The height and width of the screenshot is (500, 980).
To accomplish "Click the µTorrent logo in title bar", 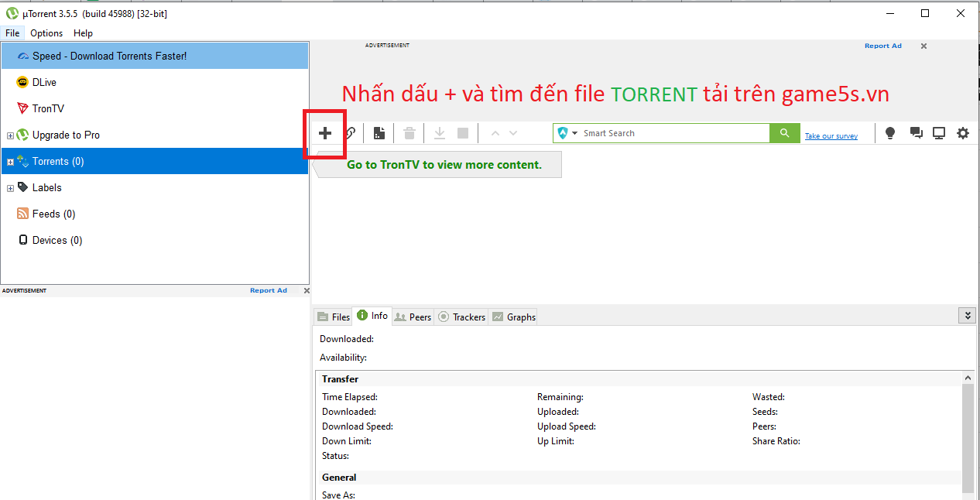I will (x=12, y=13).
